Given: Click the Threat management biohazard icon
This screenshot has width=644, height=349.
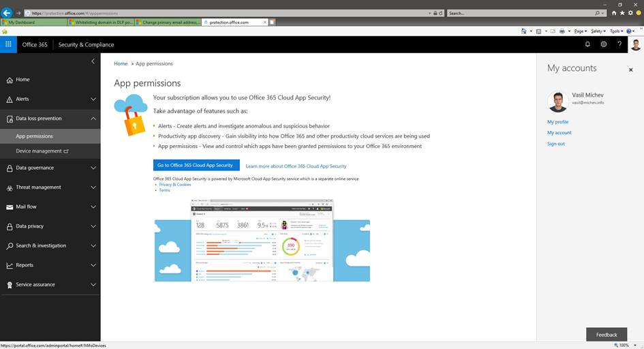Looking at the screenshot, I should coord(10,187).
